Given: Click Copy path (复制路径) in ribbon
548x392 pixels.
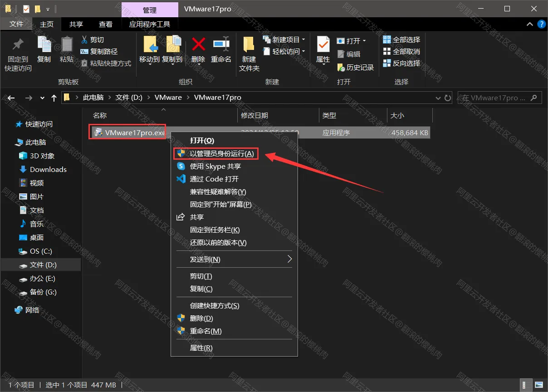Looking at the screenshot, I should pos(99,52).
